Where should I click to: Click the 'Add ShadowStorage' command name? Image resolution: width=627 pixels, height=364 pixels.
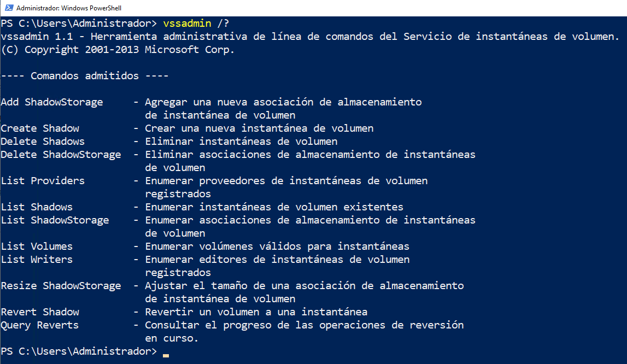(x=52, y=102)
